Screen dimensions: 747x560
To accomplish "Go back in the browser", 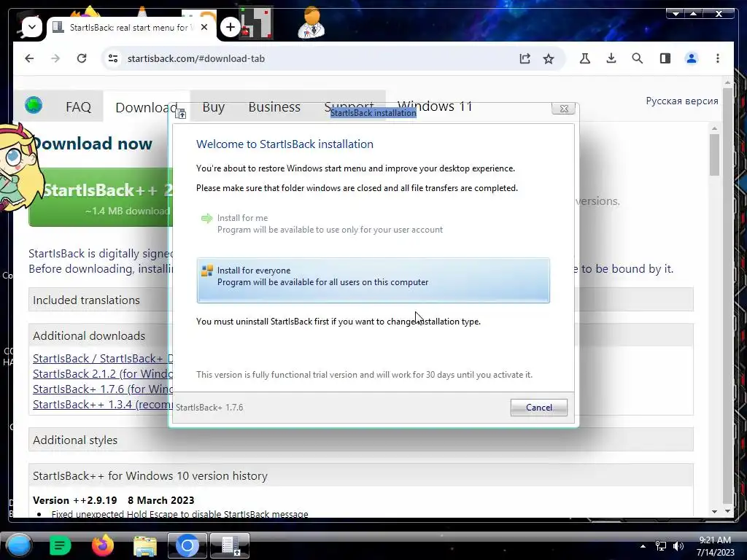I will [x=29, y=58].
